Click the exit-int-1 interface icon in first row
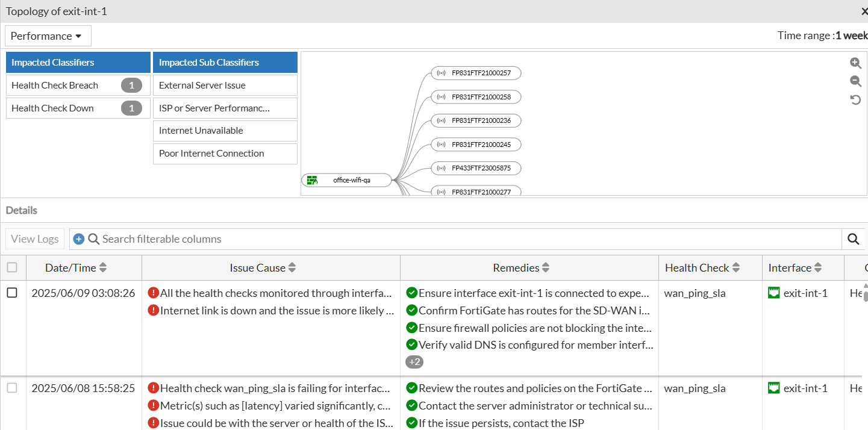The width and height of the screenshot is (868, 430). 774,293
